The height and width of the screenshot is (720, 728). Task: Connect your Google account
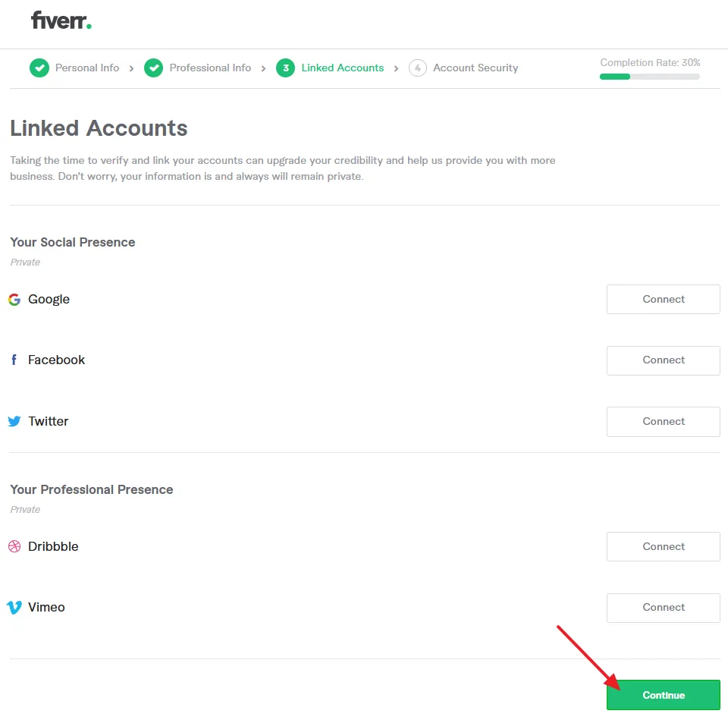pyautogui.click(x=663, y=300)
